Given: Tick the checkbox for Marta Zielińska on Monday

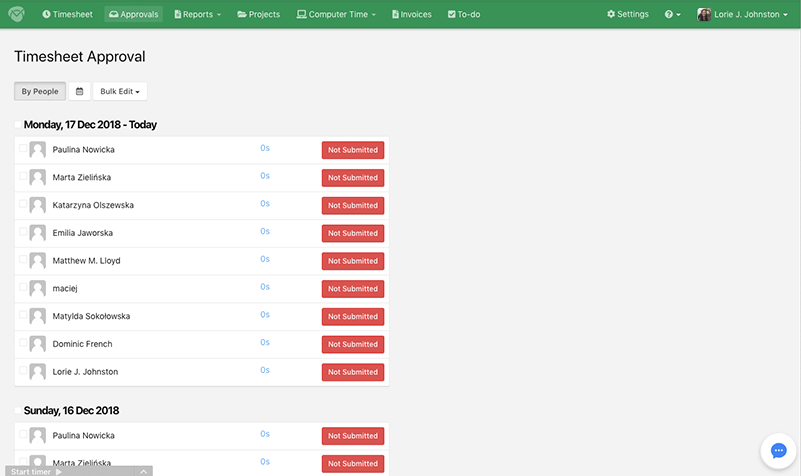Looking at the screenshot, I should 23,176.
